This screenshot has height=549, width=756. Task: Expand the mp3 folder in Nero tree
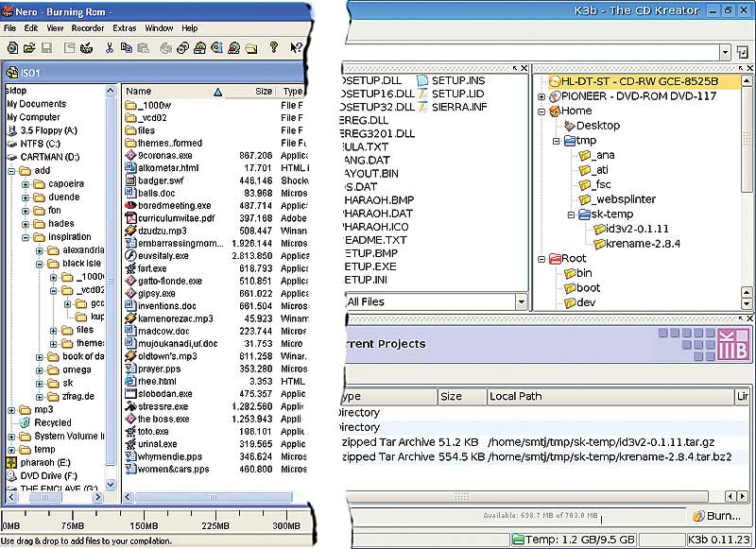[x=11, y=410]
